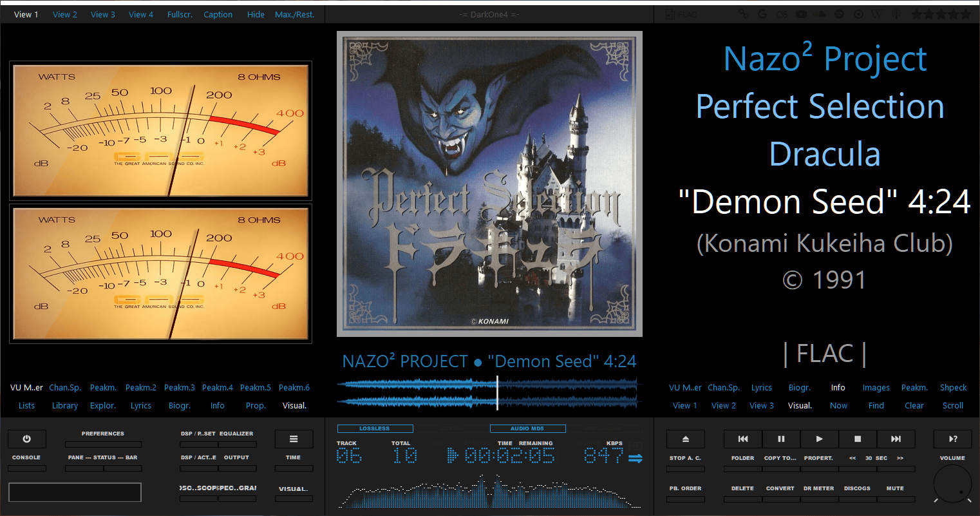Screen dimensions: 980x516
Task: Open Lyrics tab in right panel
Action: [762, 387]
